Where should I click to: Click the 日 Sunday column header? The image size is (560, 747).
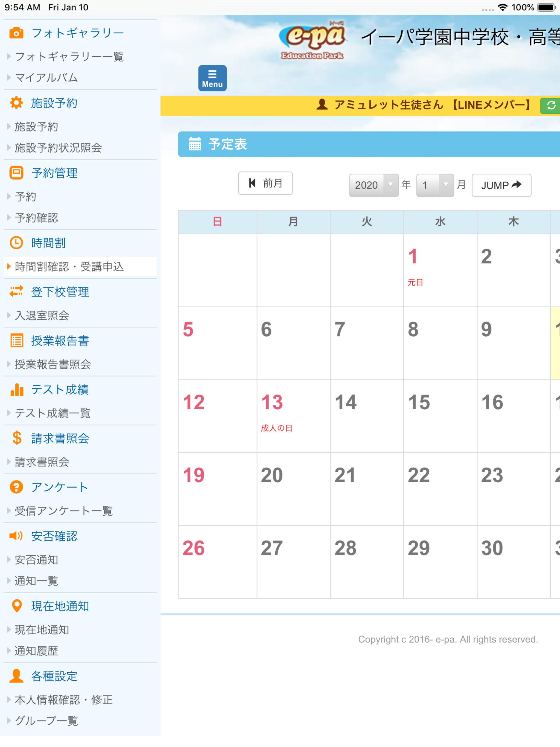217,222
